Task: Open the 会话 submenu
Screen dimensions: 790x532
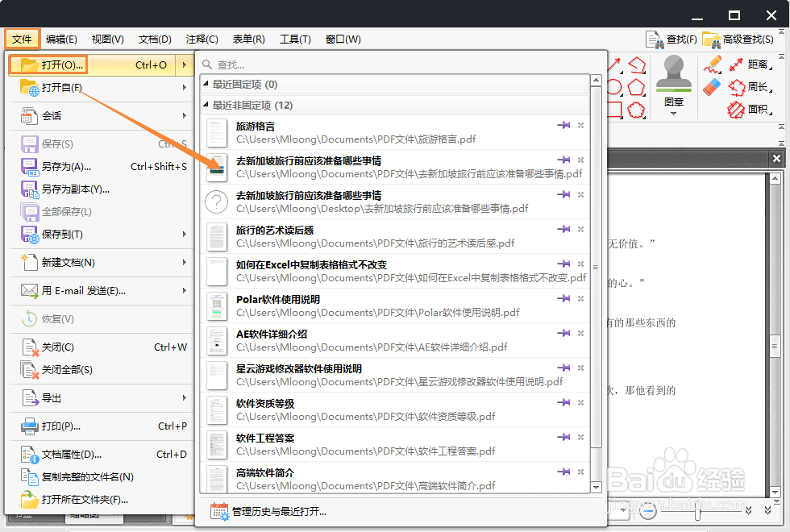Action: point(101,115)
